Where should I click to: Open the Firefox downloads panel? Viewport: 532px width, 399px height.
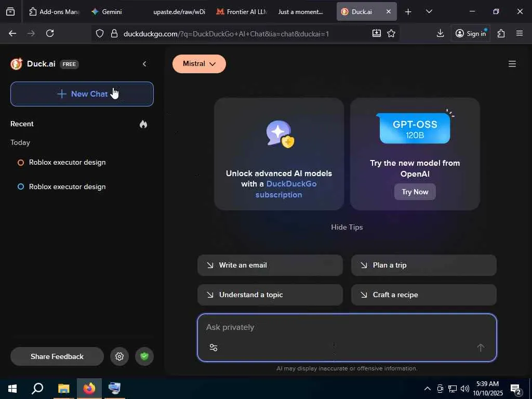(441, 33)
